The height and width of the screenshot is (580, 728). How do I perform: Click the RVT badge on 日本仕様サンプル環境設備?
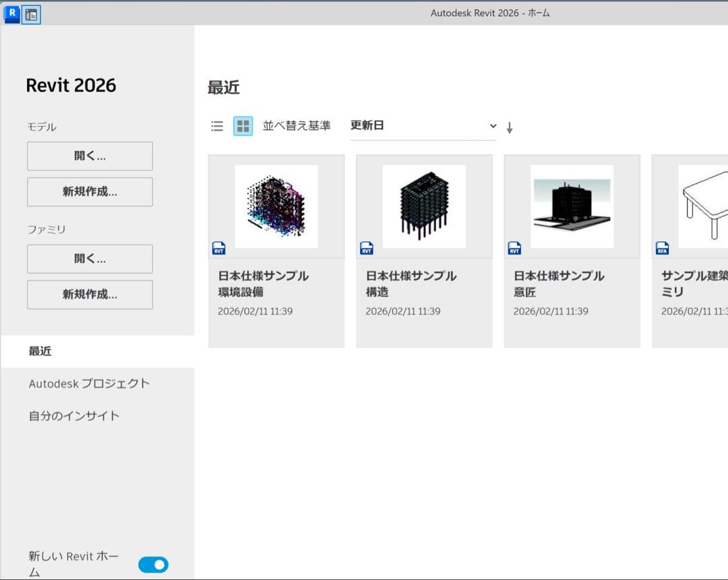pos(218,248)
